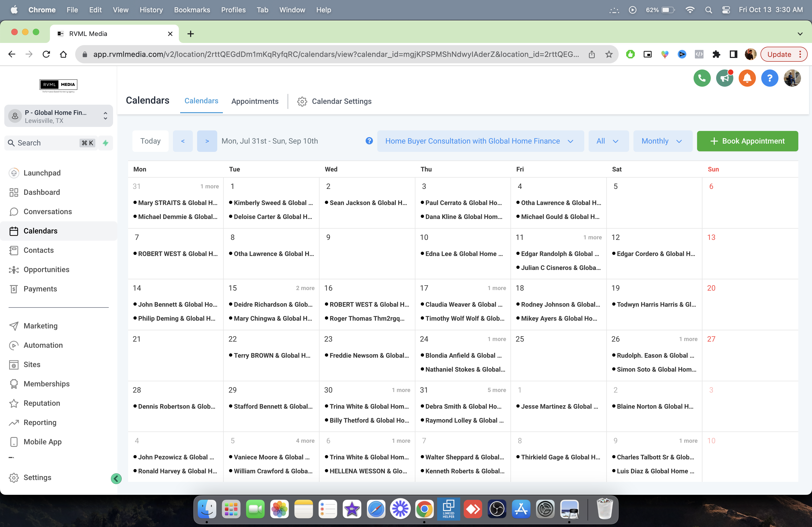Expand '4 more' on Tuesday September 5

point(305,441)
